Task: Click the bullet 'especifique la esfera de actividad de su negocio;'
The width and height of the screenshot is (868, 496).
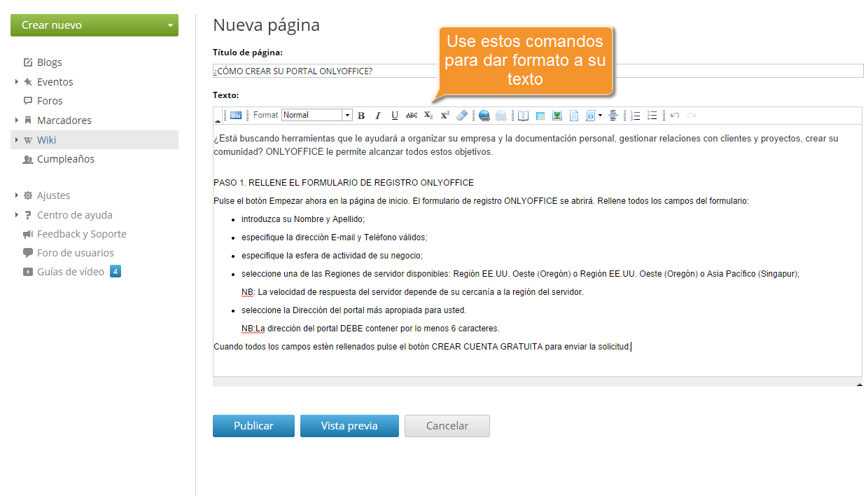Action: point(332,256)
